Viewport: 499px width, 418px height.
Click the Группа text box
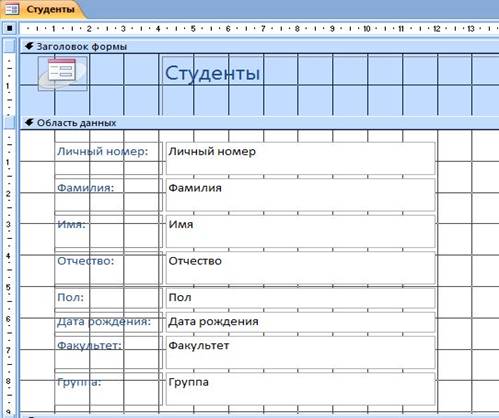tap(300, 389)
